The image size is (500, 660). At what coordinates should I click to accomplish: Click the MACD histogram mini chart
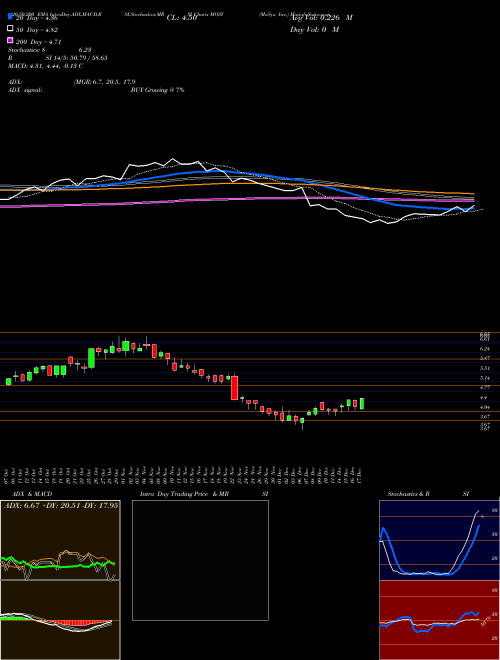pos(60,620)
